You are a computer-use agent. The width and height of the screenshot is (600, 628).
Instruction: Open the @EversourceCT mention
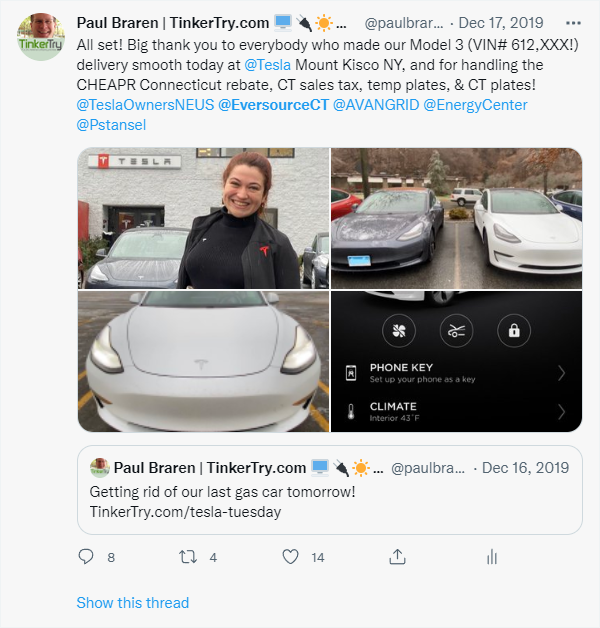(273, 105)
